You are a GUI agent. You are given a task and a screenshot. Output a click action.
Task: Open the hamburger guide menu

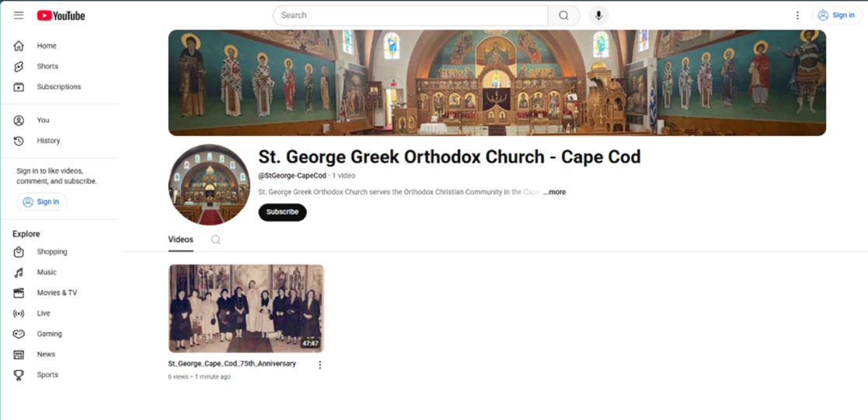(x=19, y=16)
